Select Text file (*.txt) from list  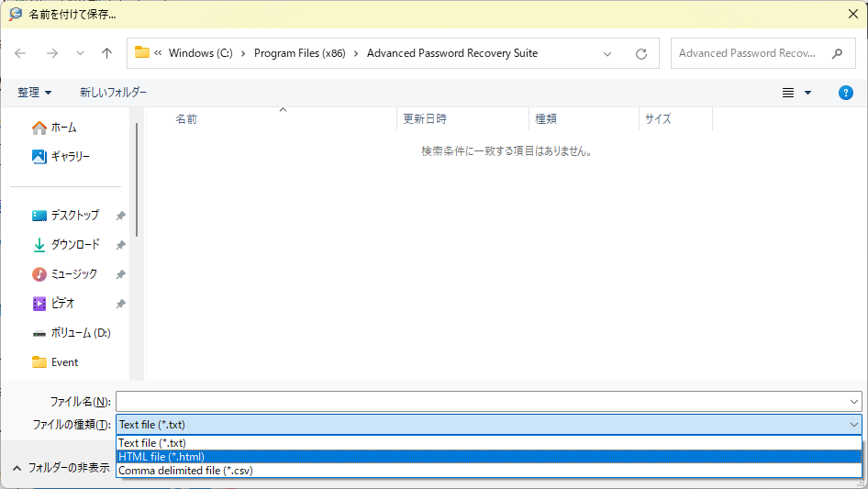click(152, 443)
